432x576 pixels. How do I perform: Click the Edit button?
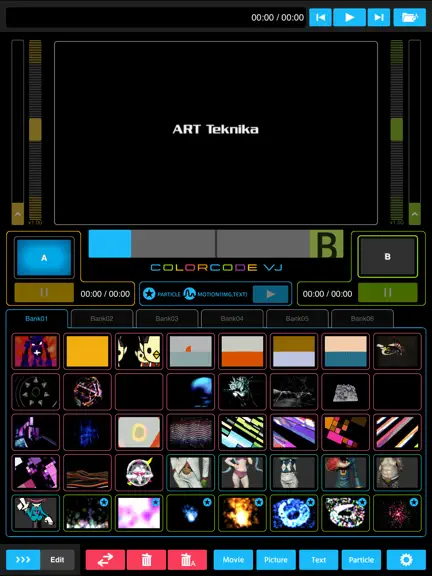point(57,559)
